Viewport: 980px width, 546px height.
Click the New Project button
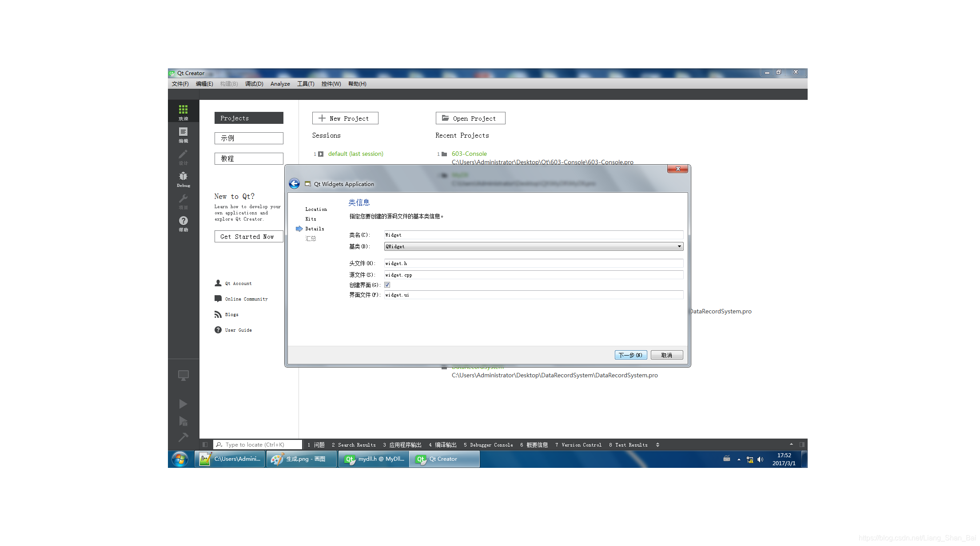point(345,118)
